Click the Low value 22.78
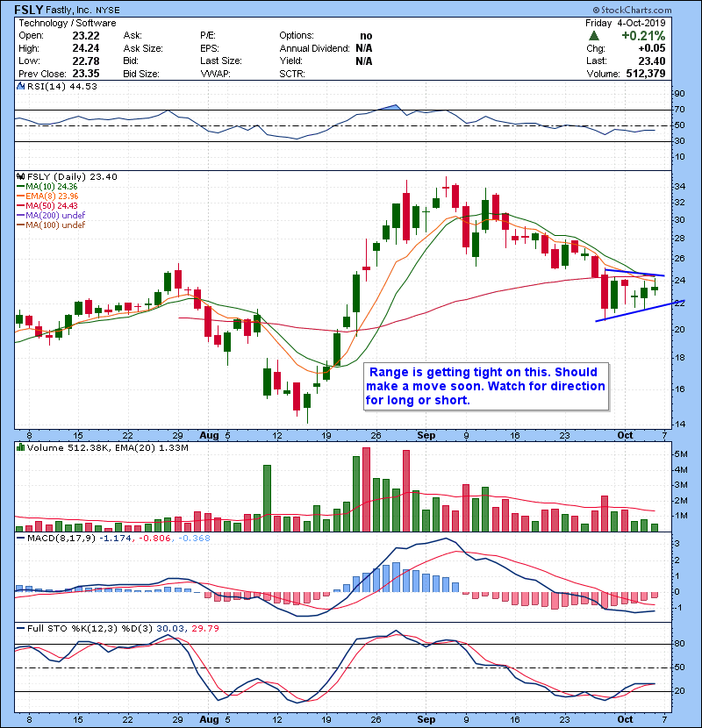 pos(86,61)
